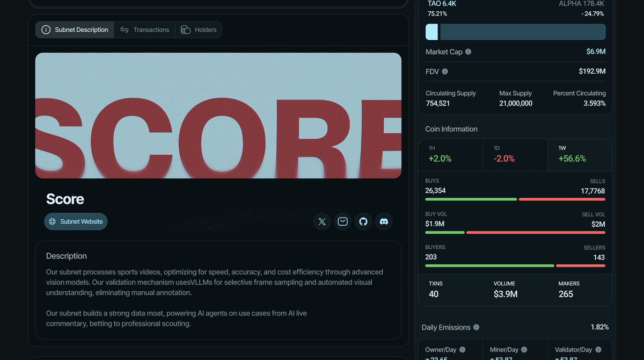Click the Score subnet title

pyautogui.click(x=65, y=199)
